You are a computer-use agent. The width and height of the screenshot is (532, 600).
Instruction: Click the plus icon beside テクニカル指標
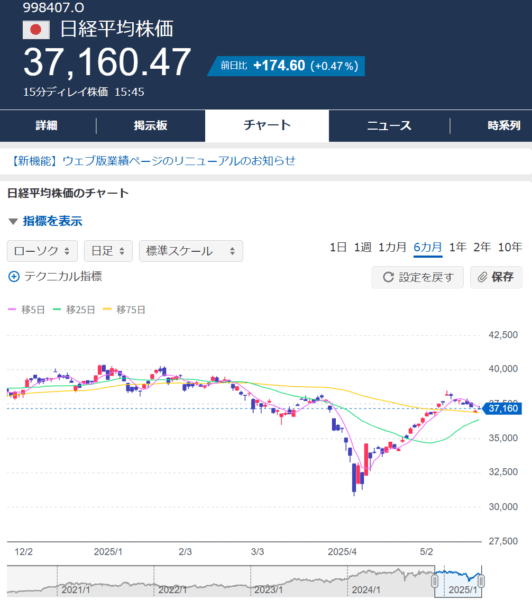14,277
